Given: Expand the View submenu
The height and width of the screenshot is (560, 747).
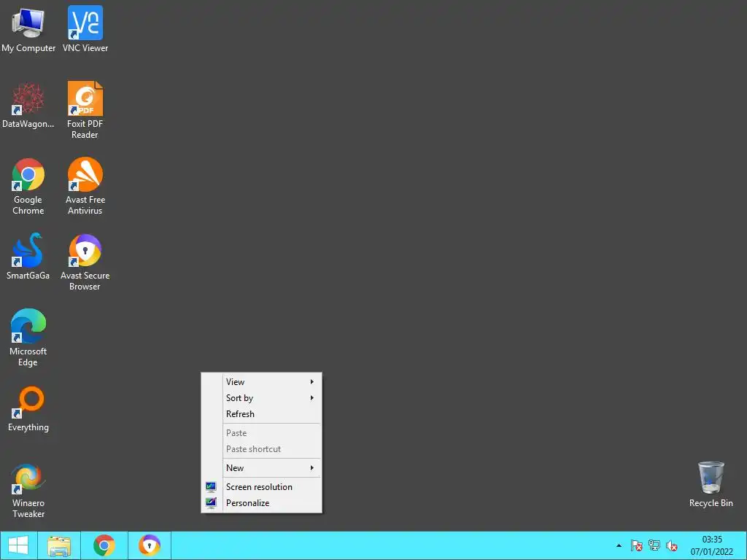Looking at the screenshot, I should pos(261,382).
